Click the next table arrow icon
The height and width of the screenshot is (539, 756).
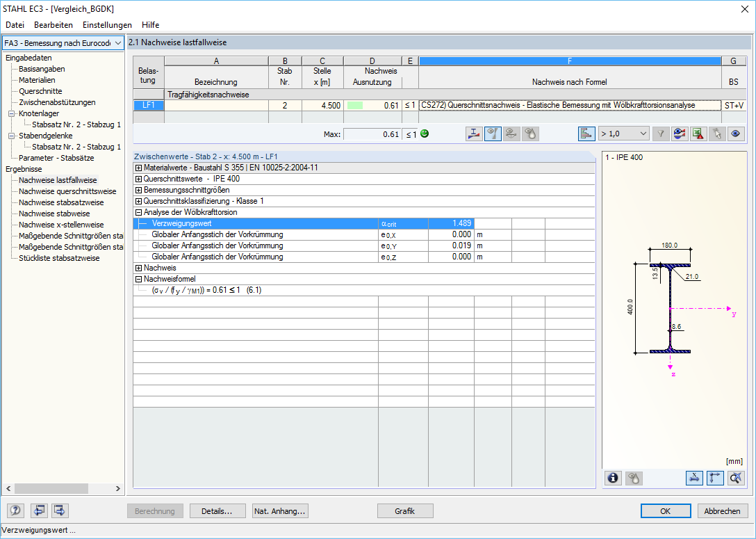[x=60, y=510]
